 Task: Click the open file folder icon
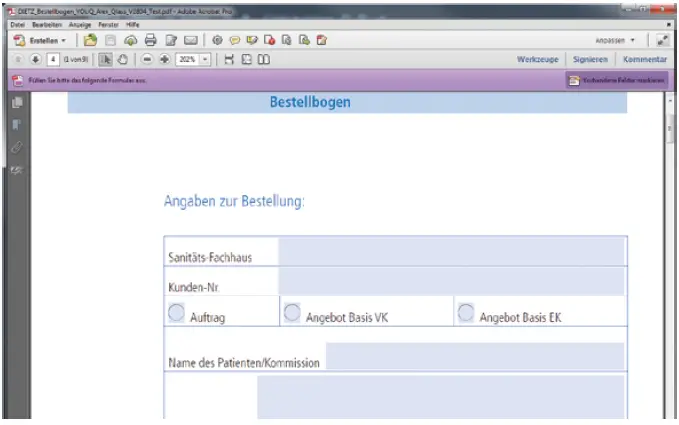click(x=91, y=40)
